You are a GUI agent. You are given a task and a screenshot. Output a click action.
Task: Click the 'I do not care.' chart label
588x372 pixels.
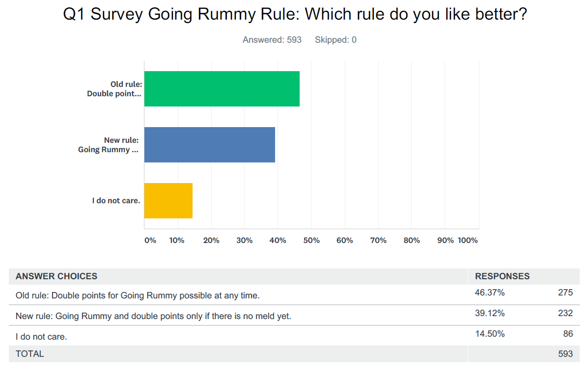[116, 200]
